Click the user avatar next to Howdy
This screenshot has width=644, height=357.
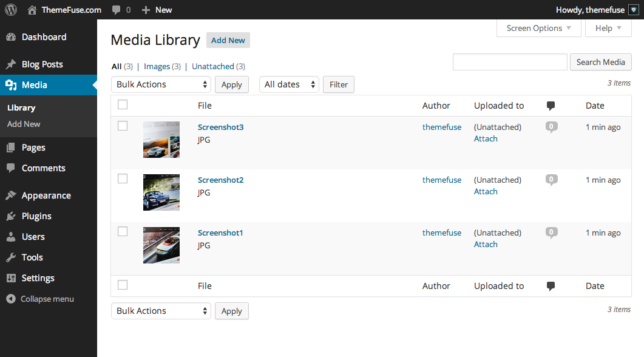point(634,10)
